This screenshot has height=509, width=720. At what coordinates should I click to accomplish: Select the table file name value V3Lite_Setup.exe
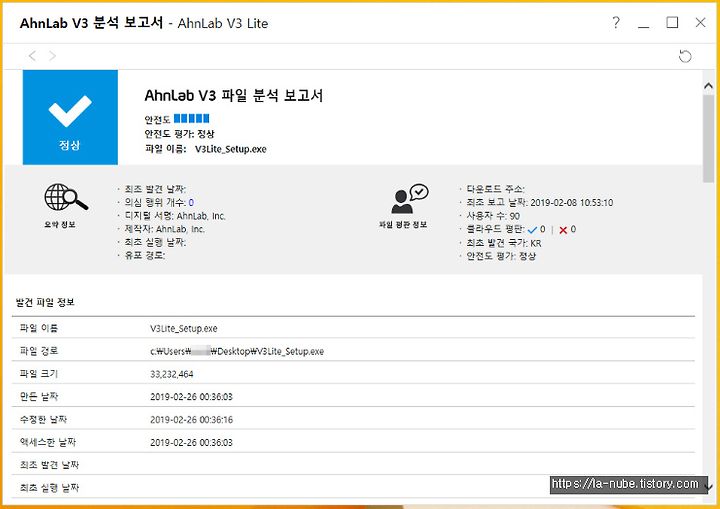[x=184, y=328]
